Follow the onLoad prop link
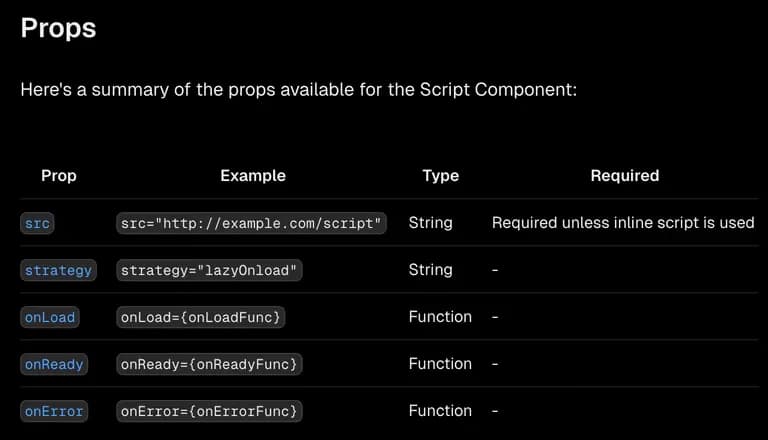 point(50,317)
